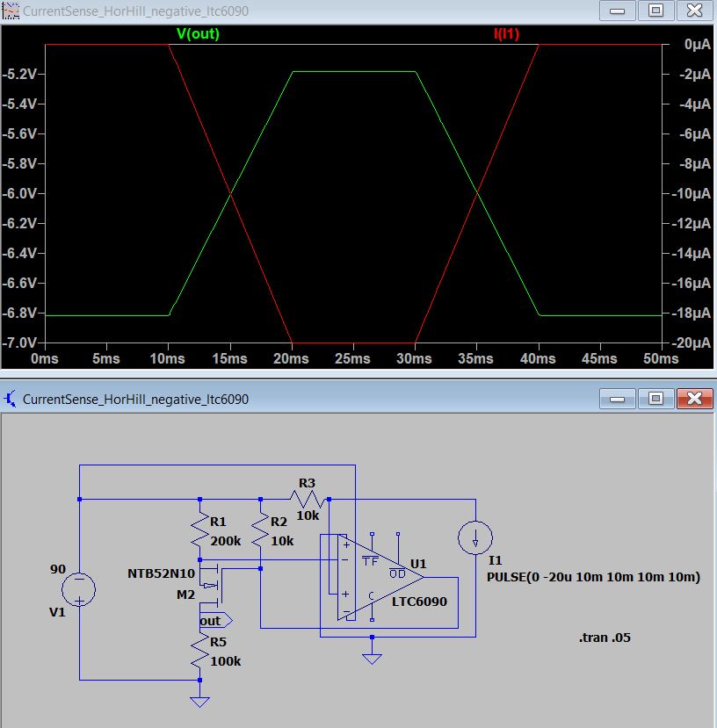The image size is (717, 728).
Task: Select the V1 voltage source symbol
Action: [78, 589]
